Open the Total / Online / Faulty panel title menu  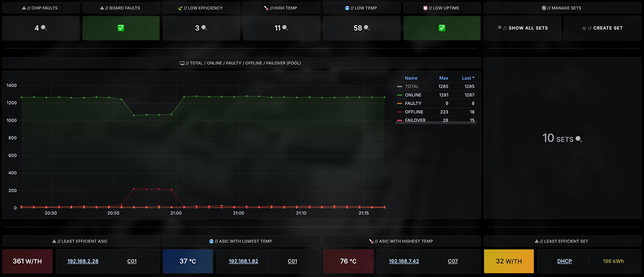click(x=240, y=63)
